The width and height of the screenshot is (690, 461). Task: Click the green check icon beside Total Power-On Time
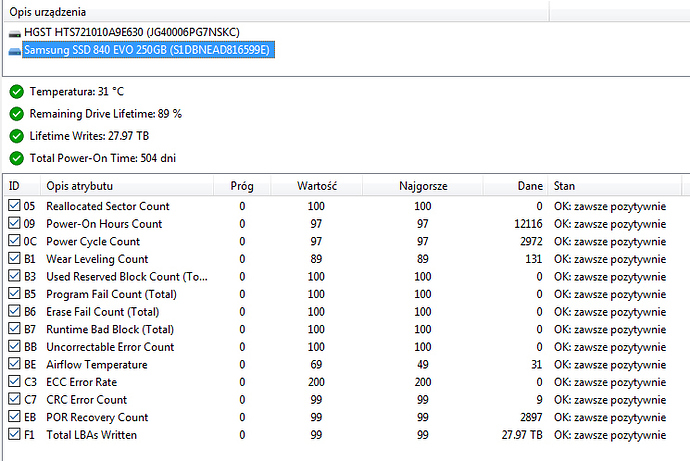pyautogui.click(x=17, y=158)
